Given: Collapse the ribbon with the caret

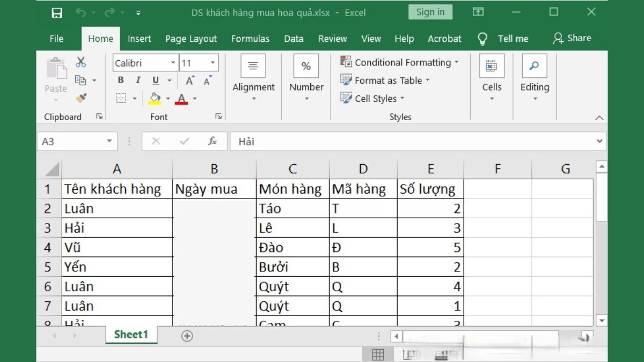Looking at the screenshot, I should coord(599,117).
